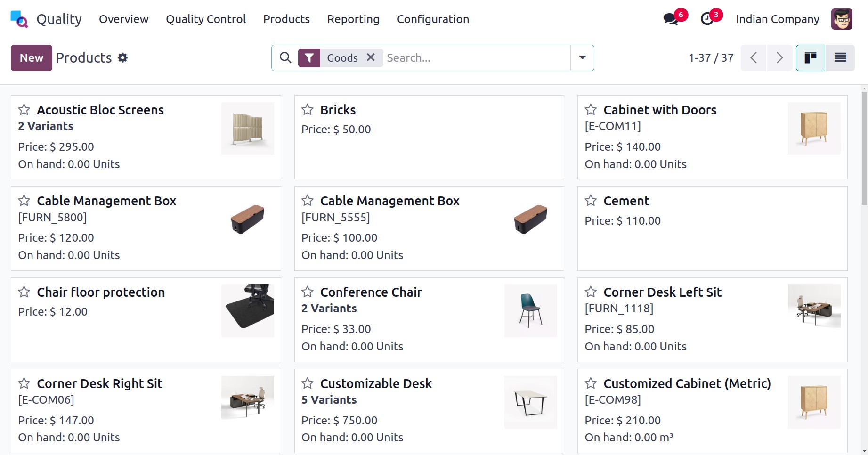Switch to kanban view

point(810,58)
